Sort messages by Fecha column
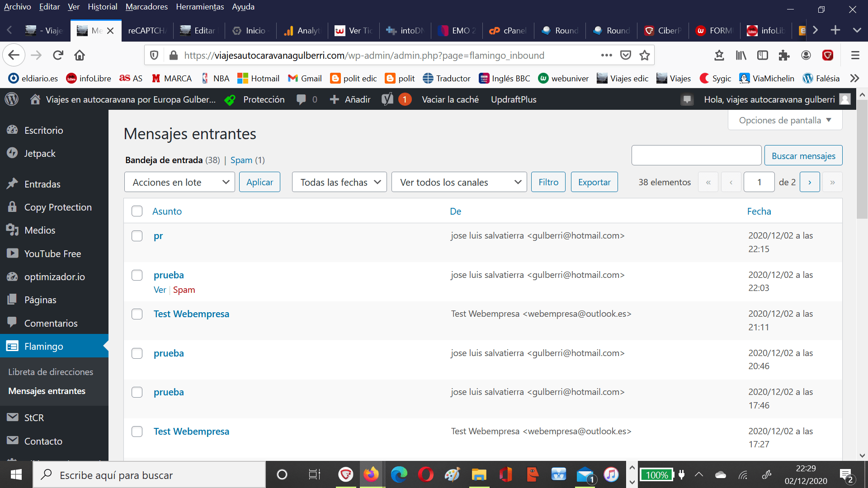This screenshot has height=488, width=868. coord(759,211)
